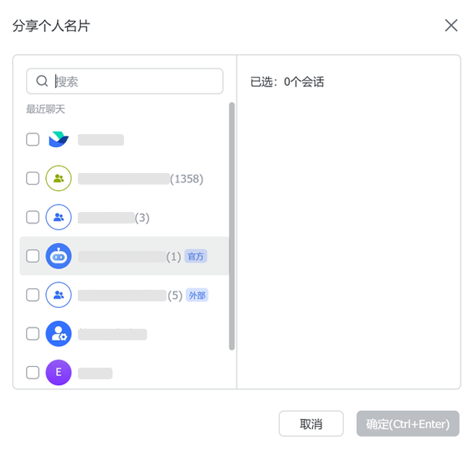
Task: Click the blue robot official bot avatar
Action: pos(58,256)
